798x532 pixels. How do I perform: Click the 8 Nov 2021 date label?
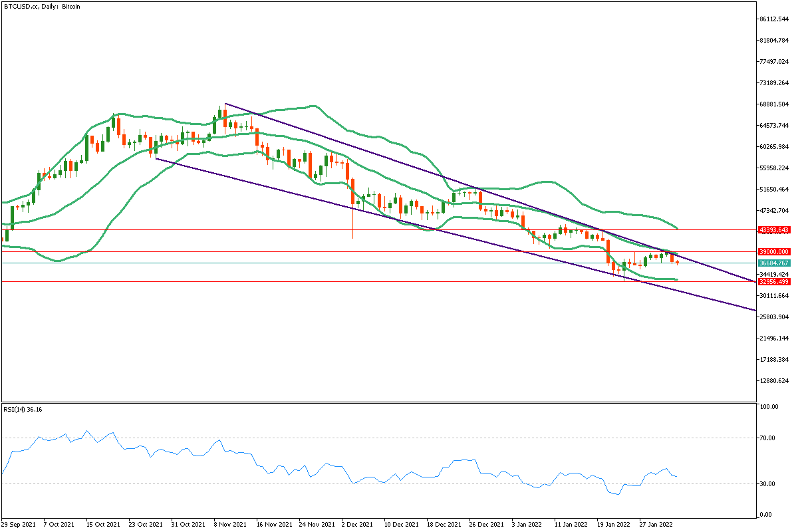coord(231,524)
